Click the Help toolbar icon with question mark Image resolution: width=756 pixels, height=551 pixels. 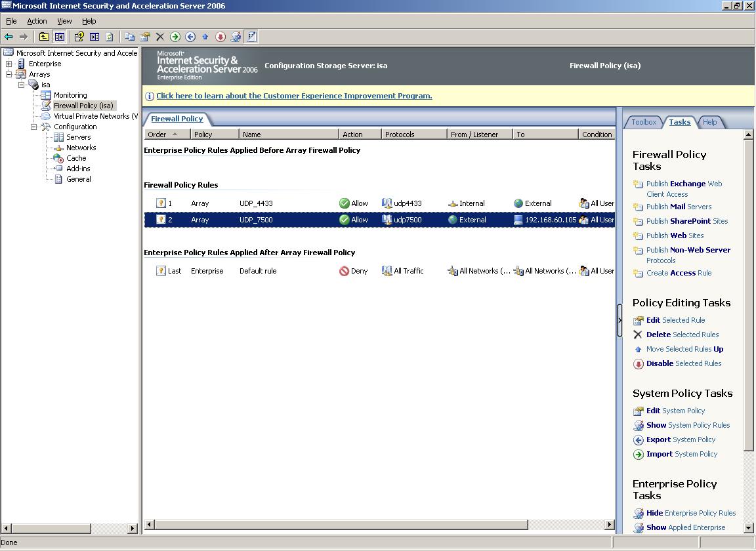pos(79,37)
